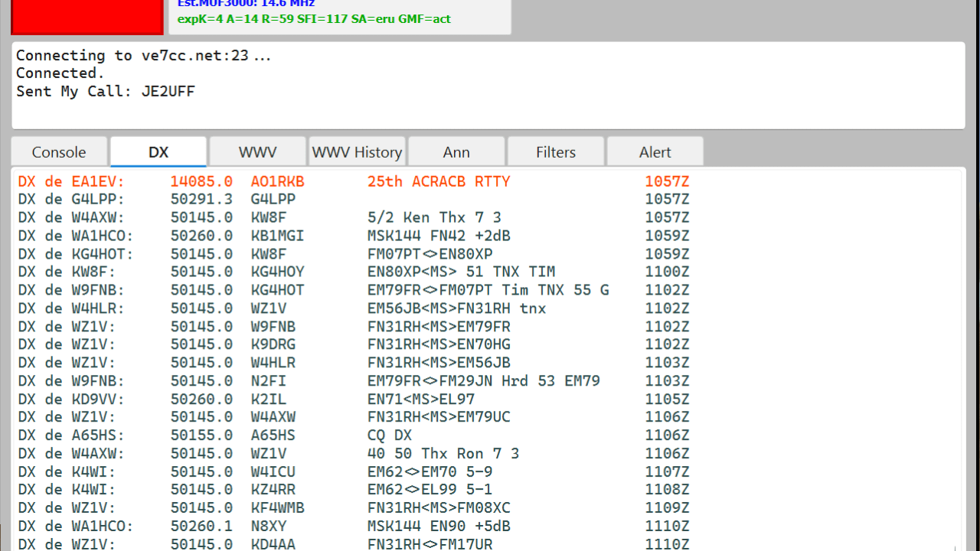980x551 pixels.
Task: Open the Filters tab
Action: pyautogui.click(x=556, y=152)
